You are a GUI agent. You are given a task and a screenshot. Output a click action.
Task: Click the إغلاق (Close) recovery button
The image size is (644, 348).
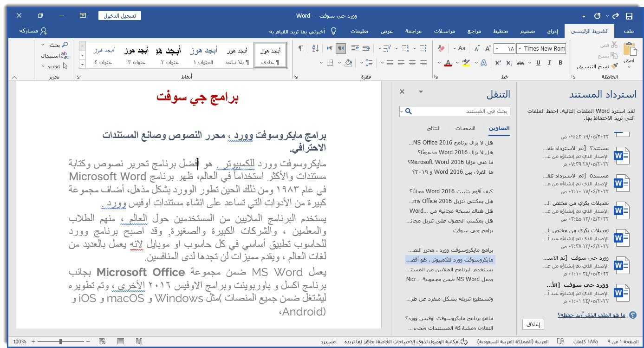coord(533,324)
